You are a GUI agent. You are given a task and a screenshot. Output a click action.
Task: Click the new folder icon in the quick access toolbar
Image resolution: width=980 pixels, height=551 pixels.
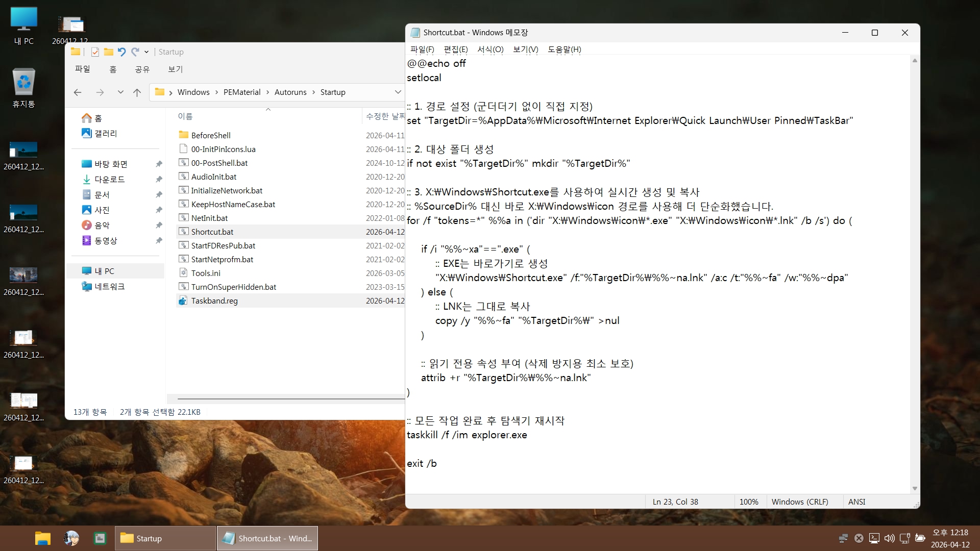coord(108,52)
